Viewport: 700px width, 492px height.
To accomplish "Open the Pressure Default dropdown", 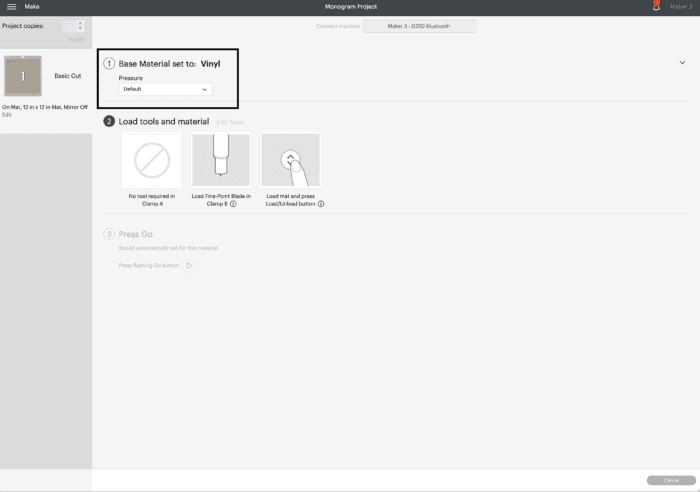I will 165,89.
